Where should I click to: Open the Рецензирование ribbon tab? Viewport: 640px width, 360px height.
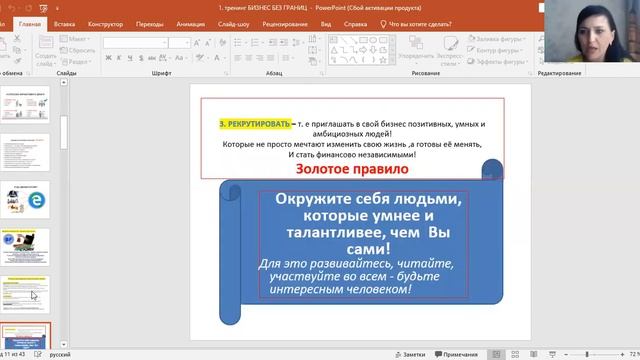pos(285,24)
